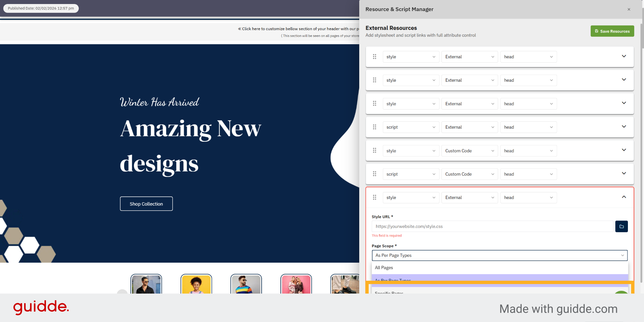Expand the script External resource row
The image size is (644, 322).
pyautogui.click(x=624, y=127)
